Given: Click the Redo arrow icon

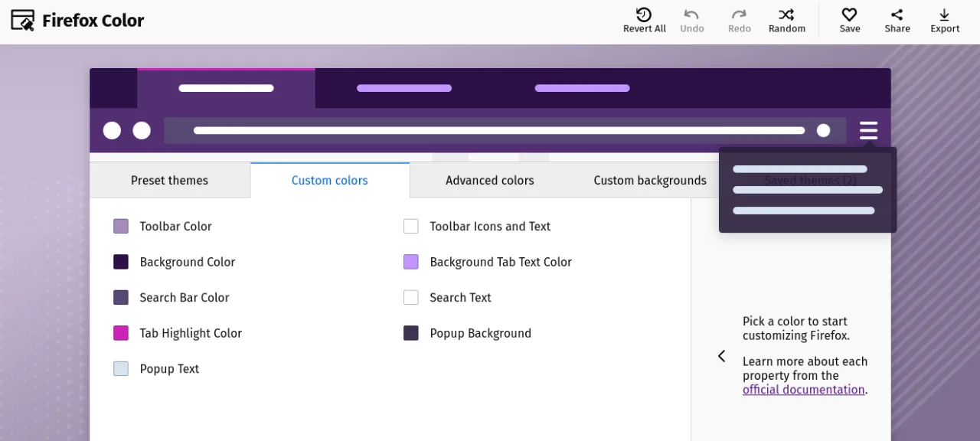Looking at the screenshot, I should [739, 15].
